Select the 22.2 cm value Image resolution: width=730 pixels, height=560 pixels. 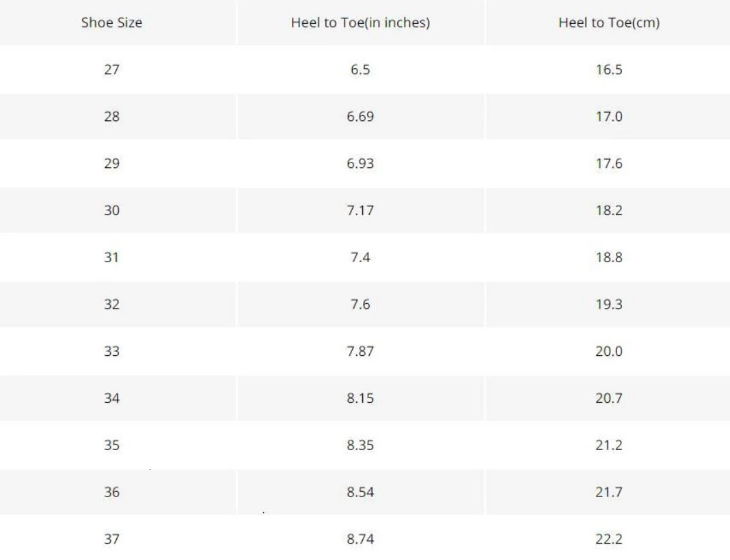click(x=608, y=539)
